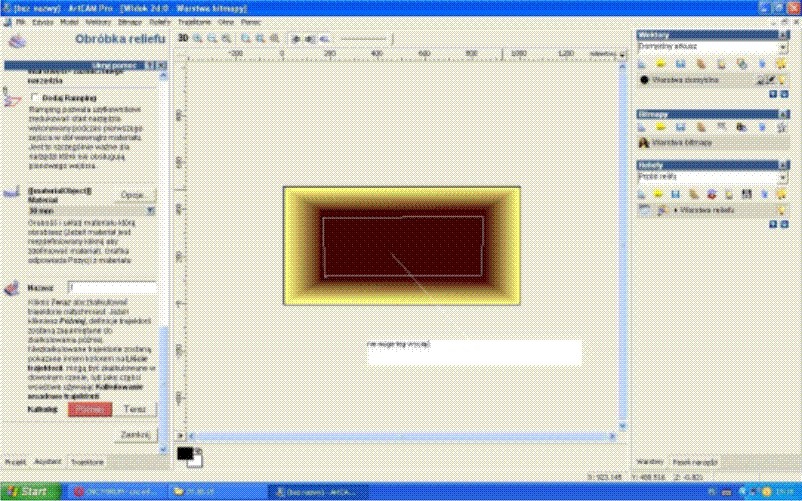Click the yellow smiley icon in the Wektory panel

click(x=660, y=64)
